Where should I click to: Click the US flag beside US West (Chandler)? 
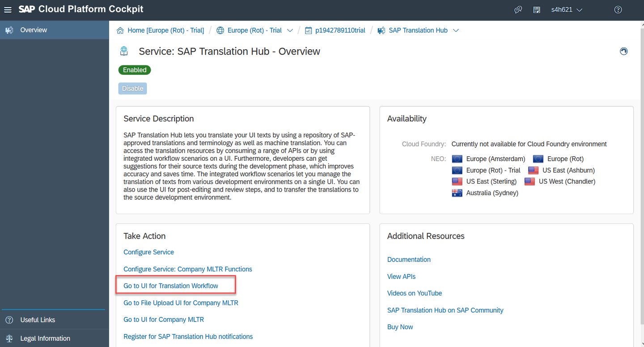530,181
